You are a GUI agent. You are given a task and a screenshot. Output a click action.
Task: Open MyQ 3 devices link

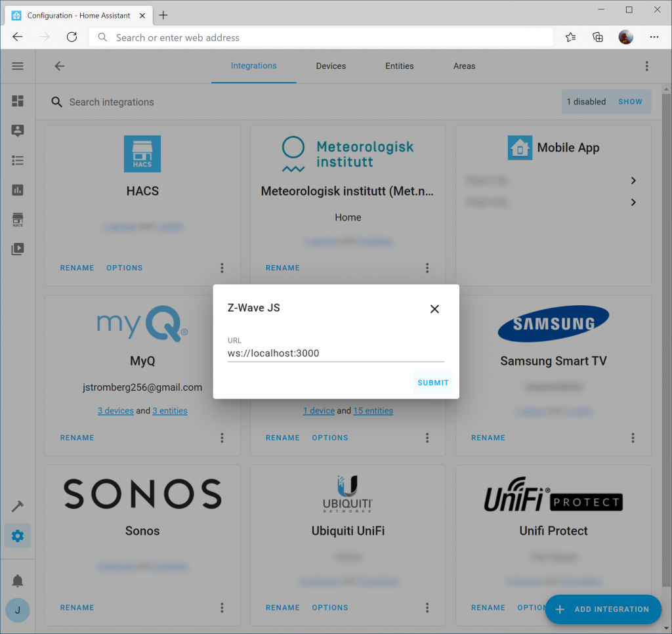point(115,411)
